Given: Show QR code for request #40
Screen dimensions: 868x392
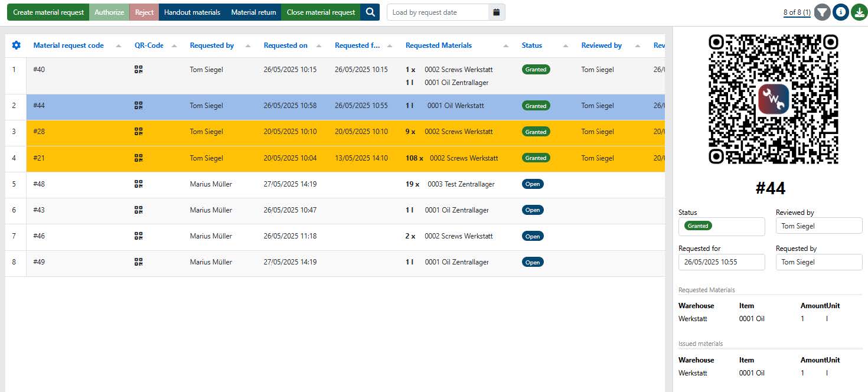Looking at the screenshot, I should (139, 70).
